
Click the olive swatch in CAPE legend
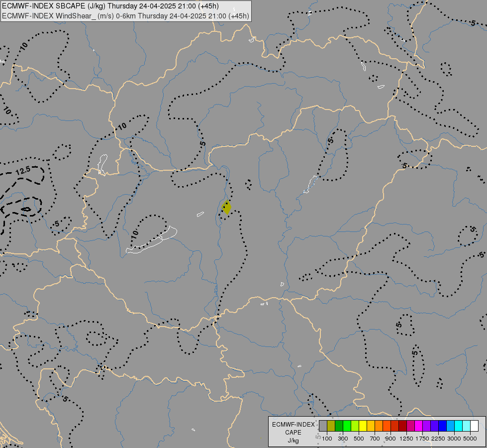click(x=331, y=426)
